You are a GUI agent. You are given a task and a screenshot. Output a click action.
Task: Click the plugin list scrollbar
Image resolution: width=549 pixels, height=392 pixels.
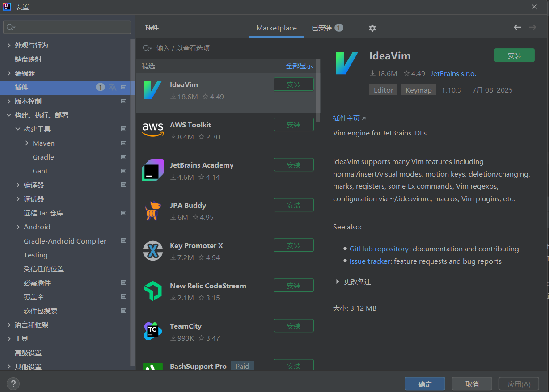click(x=318, y=91)
